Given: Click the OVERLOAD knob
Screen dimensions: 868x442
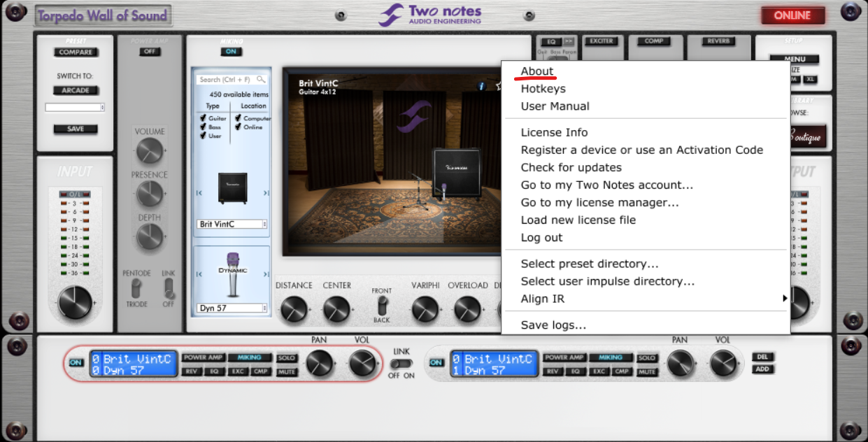Looking at the screenshot, I should point(467,309).
